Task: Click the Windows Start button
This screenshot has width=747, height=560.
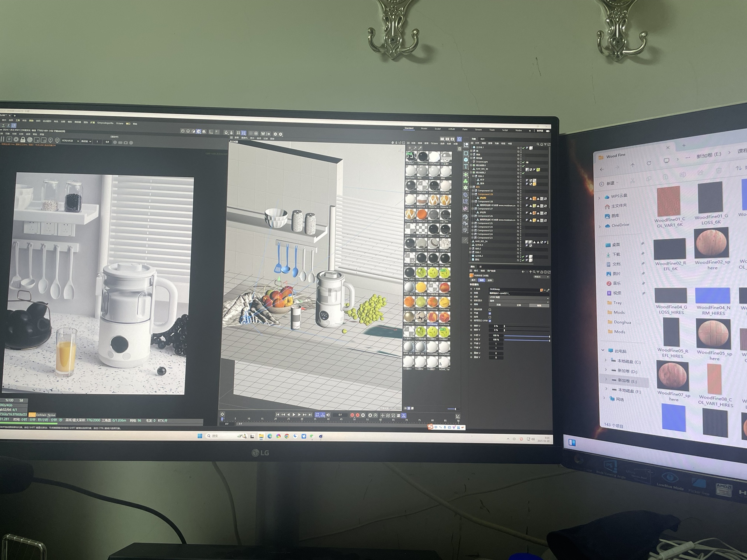Action: tap(200, 436)
